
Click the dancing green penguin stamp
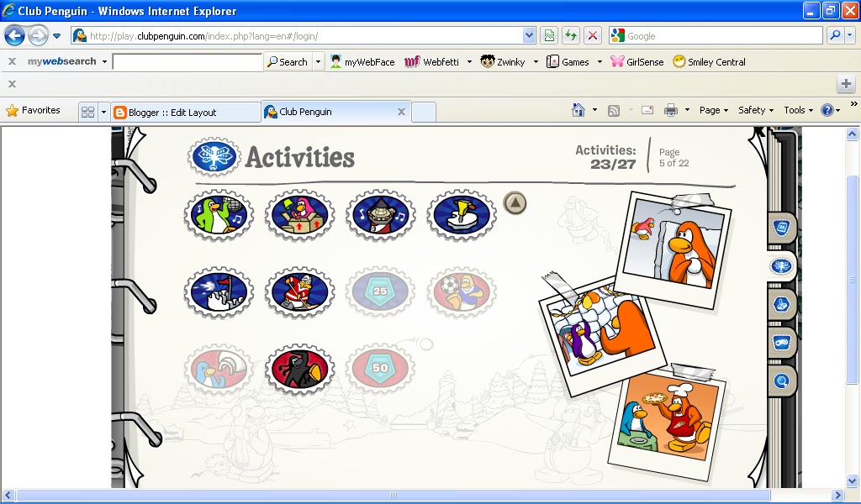tap(219, 214)
